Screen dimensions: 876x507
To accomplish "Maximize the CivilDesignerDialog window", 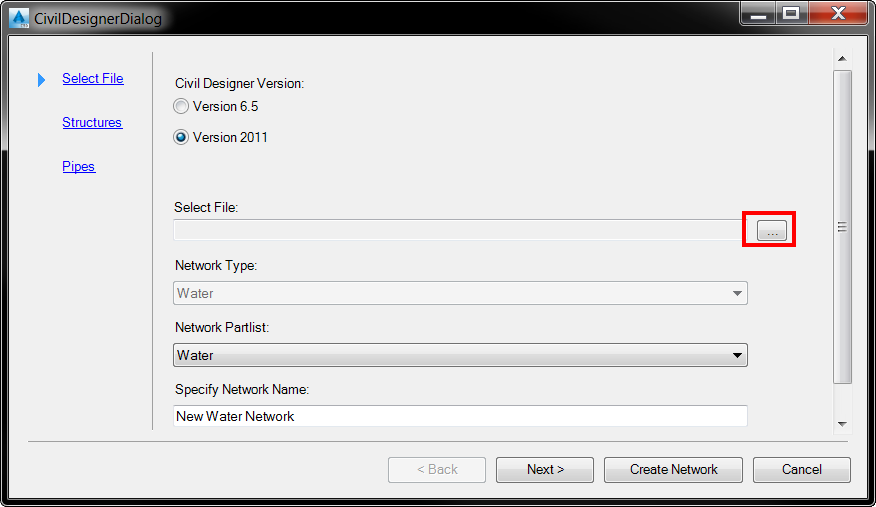I will click(791, 14).
